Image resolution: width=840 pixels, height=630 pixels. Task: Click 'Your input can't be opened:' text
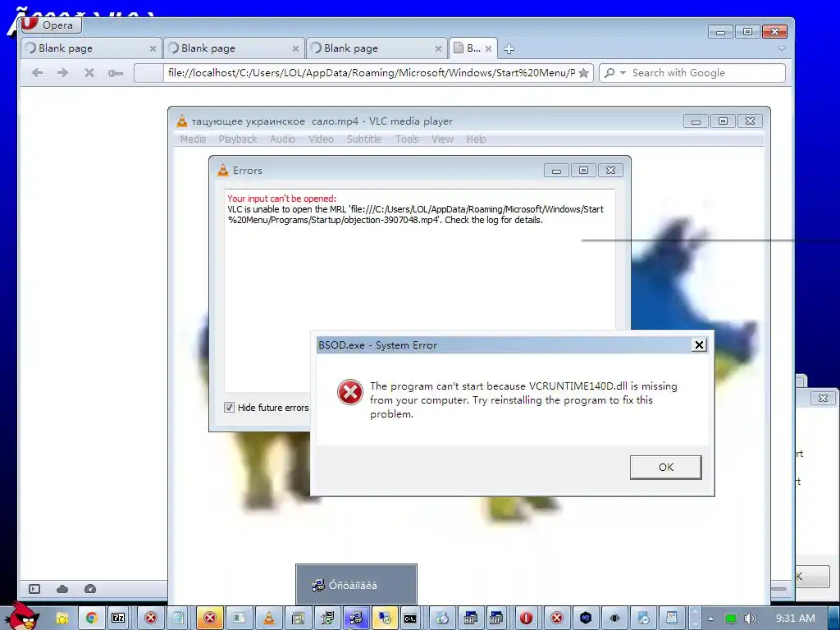[x=282, y=199]
